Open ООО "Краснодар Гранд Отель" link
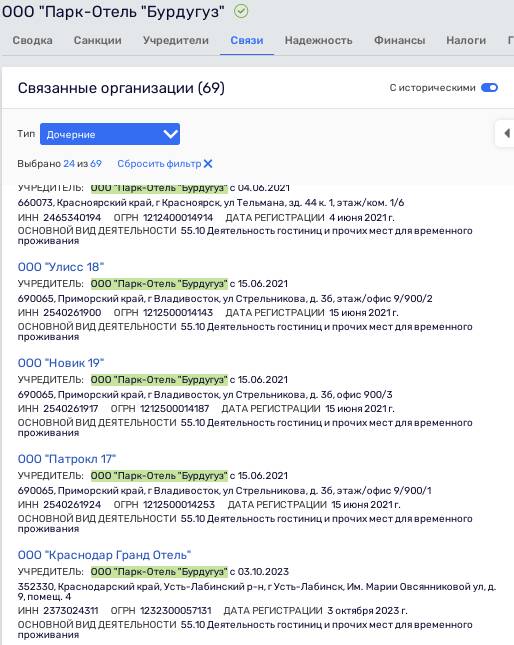 pos(104,555)
